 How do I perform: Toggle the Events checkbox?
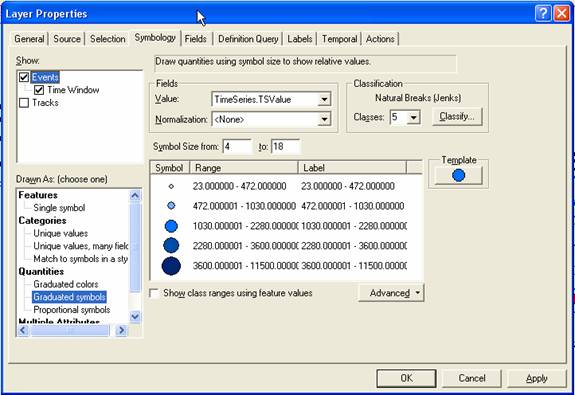[24, 77]
